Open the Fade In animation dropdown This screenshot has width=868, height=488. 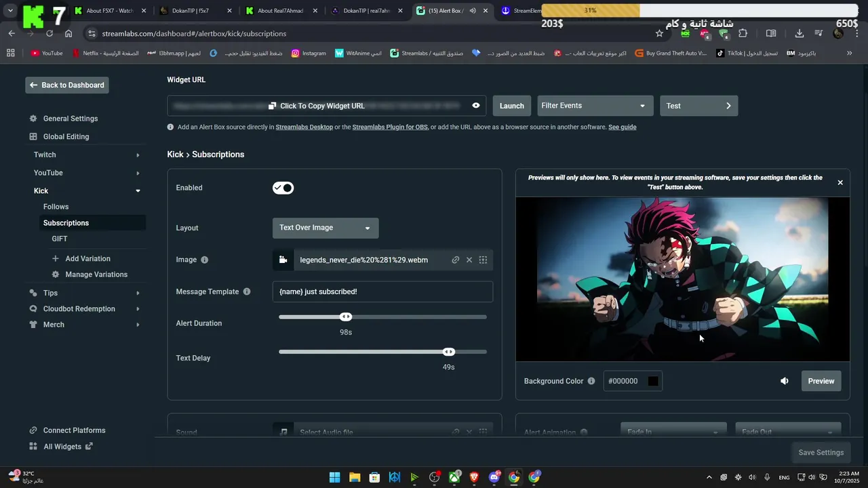(673, 432)
